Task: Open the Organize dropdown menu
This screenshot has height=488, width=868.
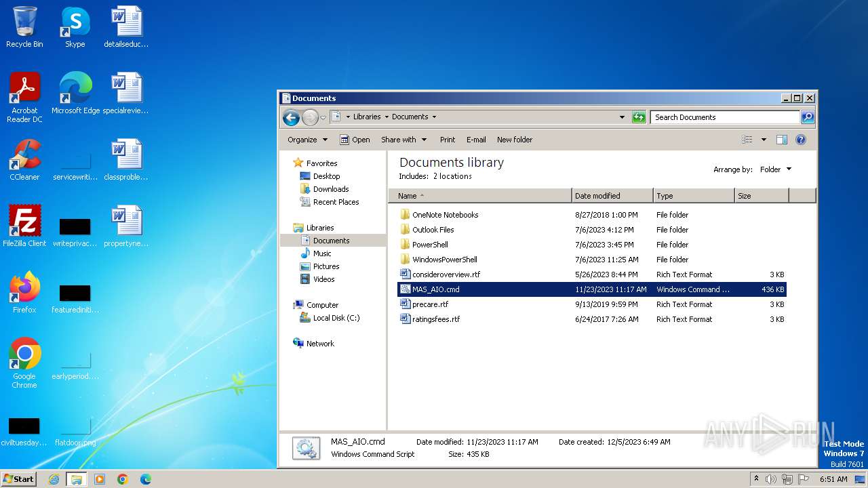Action: pos(308,140)
